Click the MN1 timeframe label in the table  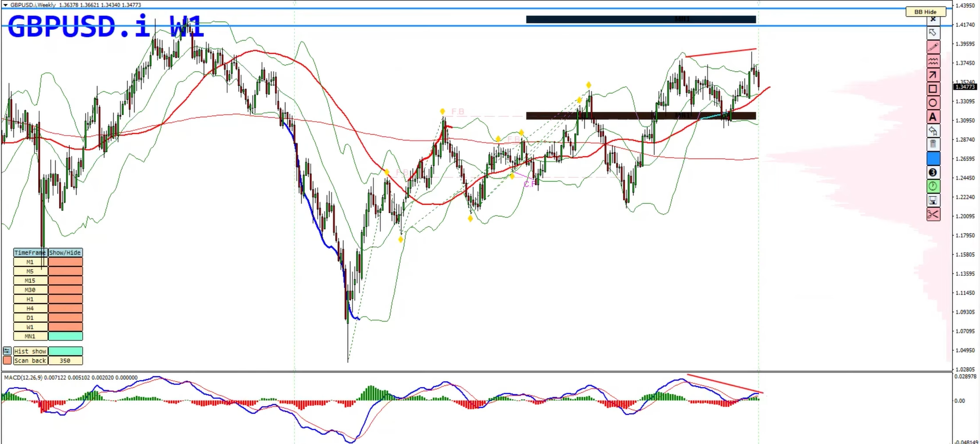point(30,336)
